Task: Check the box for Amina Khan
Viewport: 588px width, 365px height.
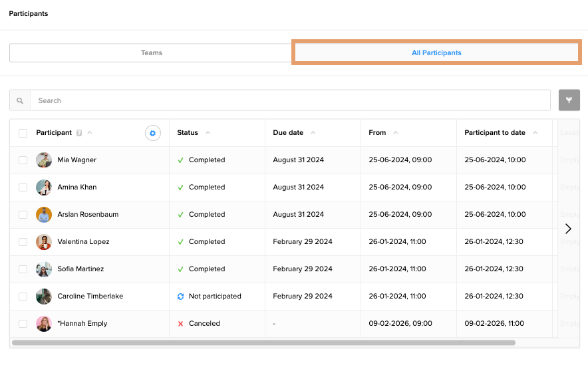Action: pos(23,187)
